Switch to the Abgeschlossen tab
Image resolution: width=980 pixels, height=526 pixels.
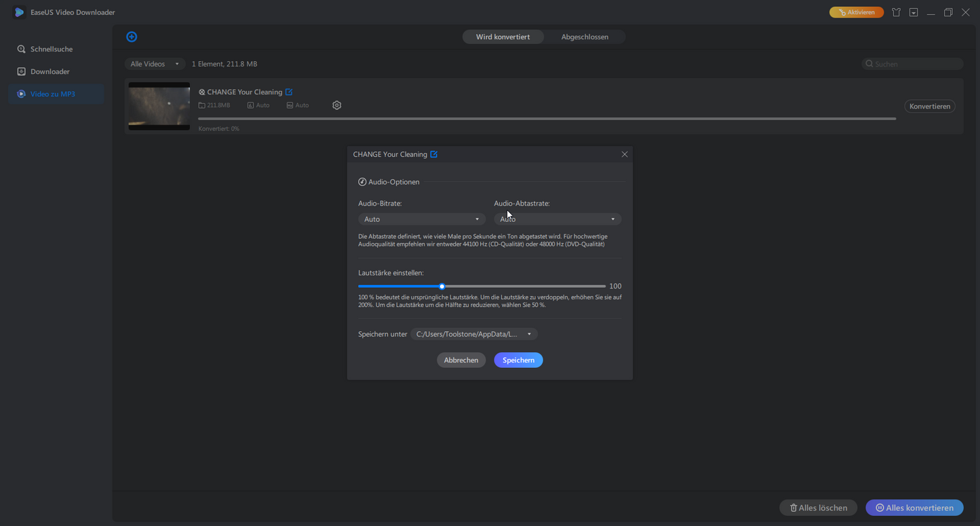tap(585, 37)
